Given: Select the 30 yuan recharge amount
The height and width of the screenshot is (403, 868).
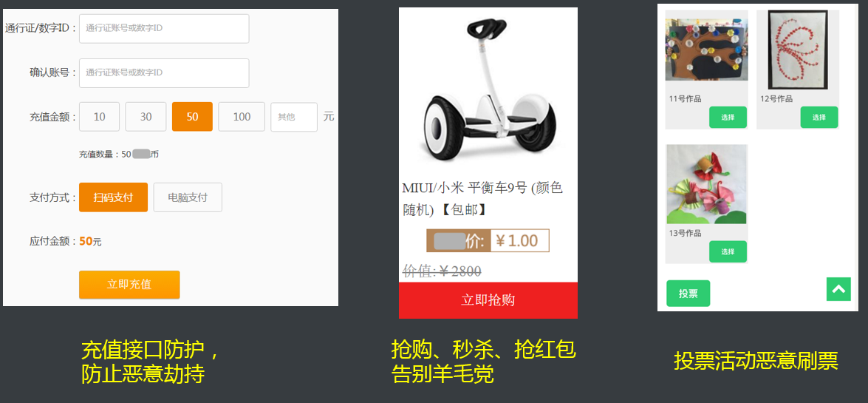Looking at the screenshot, I should coord(146,117).
